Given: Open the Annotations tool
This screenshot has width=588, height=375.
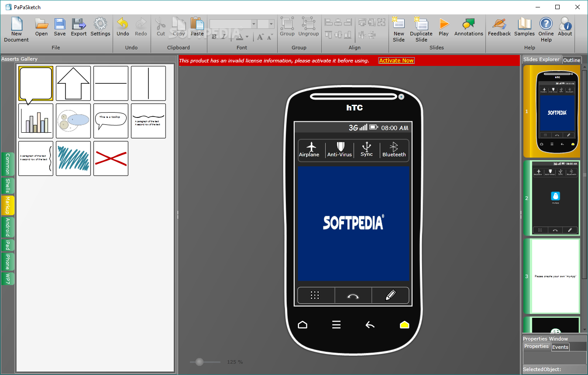Looking at the screenshot, I should pos(469,27).
